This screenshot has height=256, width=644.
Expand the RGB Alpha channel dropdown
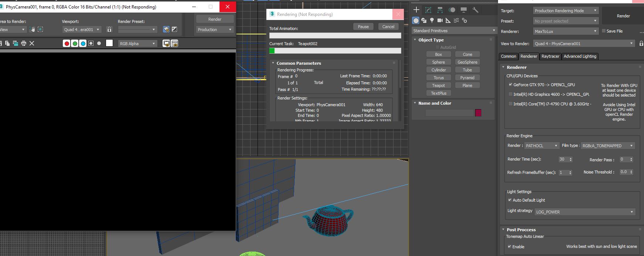(x=137, y=44)
